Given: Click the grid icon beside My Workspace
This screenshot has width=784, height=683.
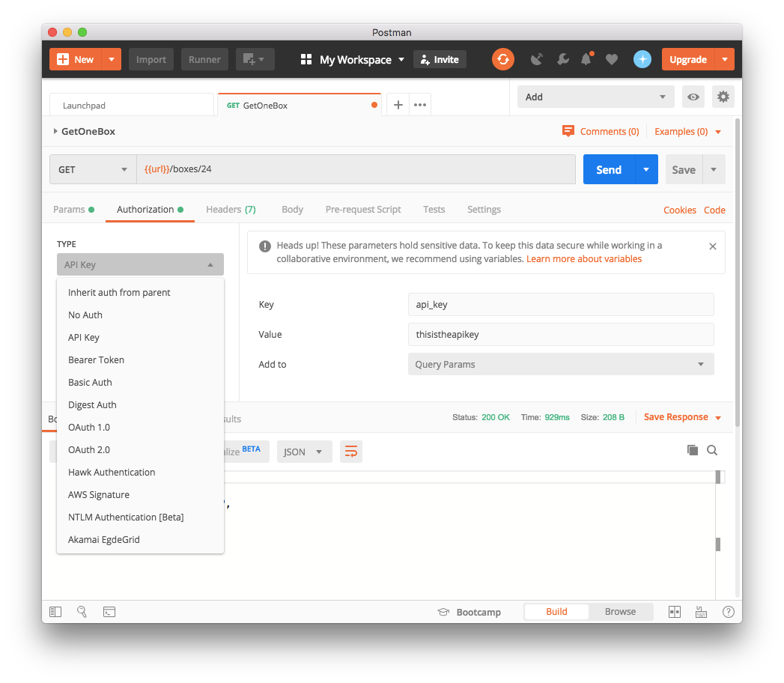Looking at the screenshot, I should click(x=306, y=59).
